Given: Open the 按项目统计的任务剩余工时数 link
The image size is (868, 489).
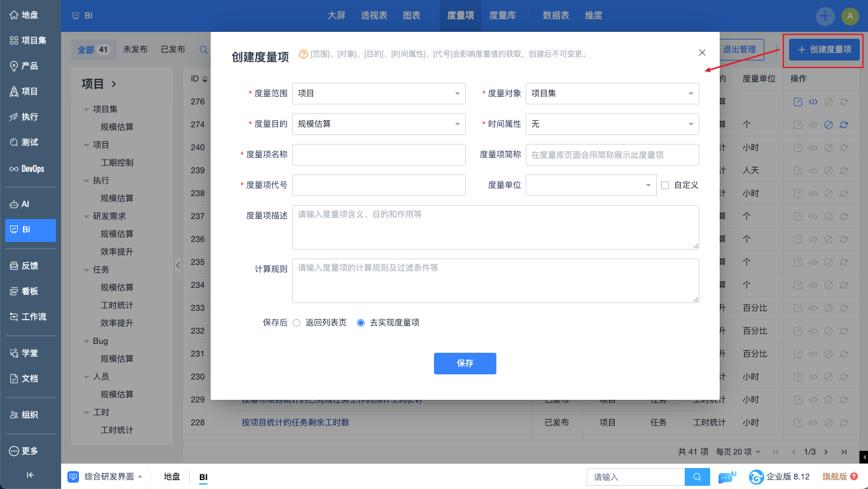Looking at the screenshot, I should click(x=295, y=422).
